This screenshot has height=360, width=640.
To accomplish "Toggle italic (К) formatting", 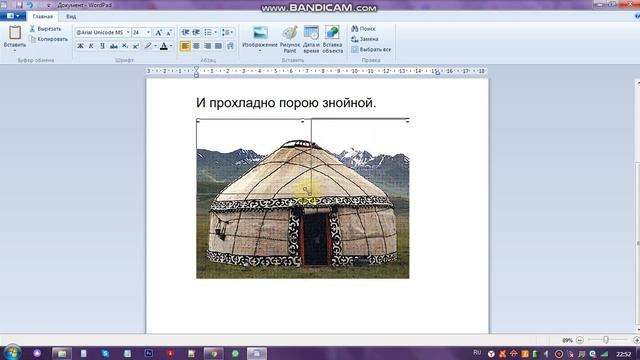I will pyautogui.click(x=91, y=46).
